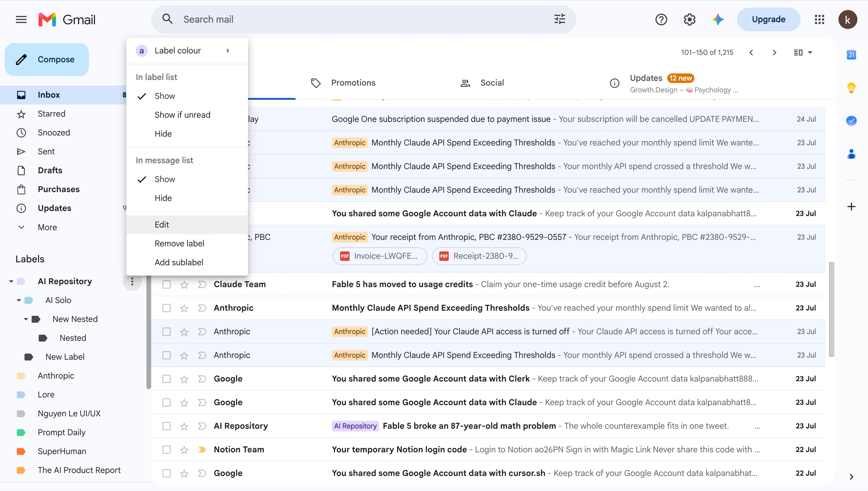Click the Upgrade button
This screenshot has width=868, height=491.
[x=769, y=19]
